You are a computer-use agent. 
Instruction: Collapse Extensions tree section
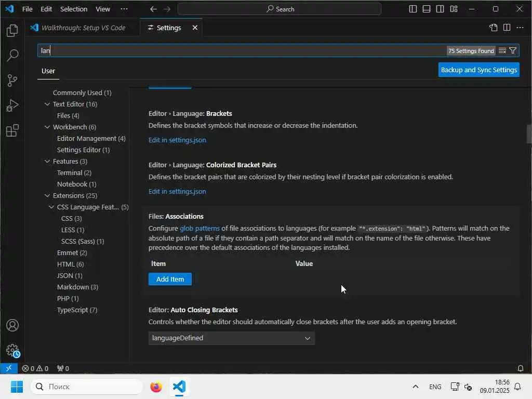(47, 195)
